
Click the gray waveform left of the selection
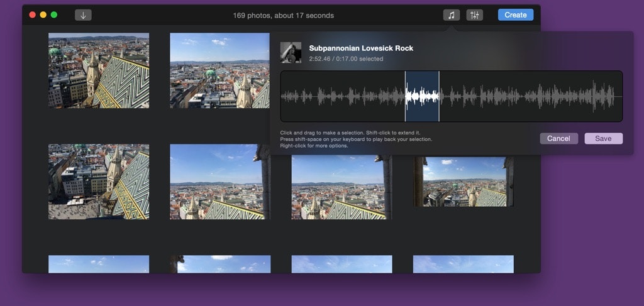tap(343, 96)
